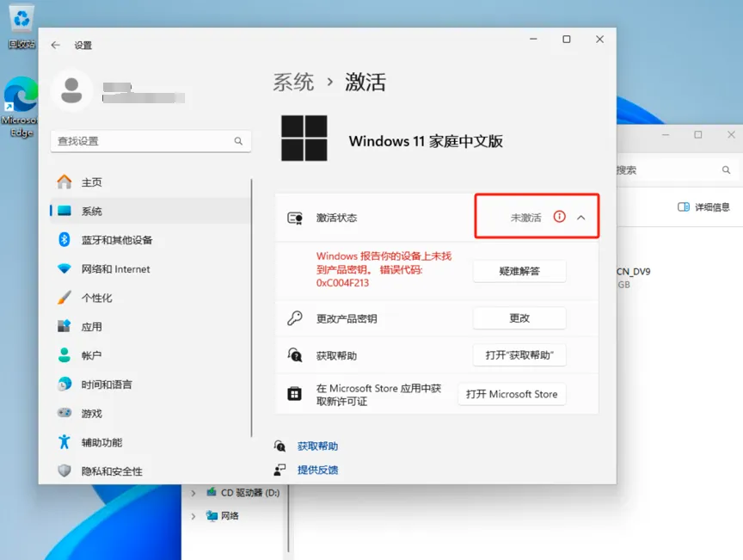The height and width of the screenshot is (560, 743).
Task: Click the certificate icon beside 激活状态
Action: pyautogui.click(x=295, y=218)
